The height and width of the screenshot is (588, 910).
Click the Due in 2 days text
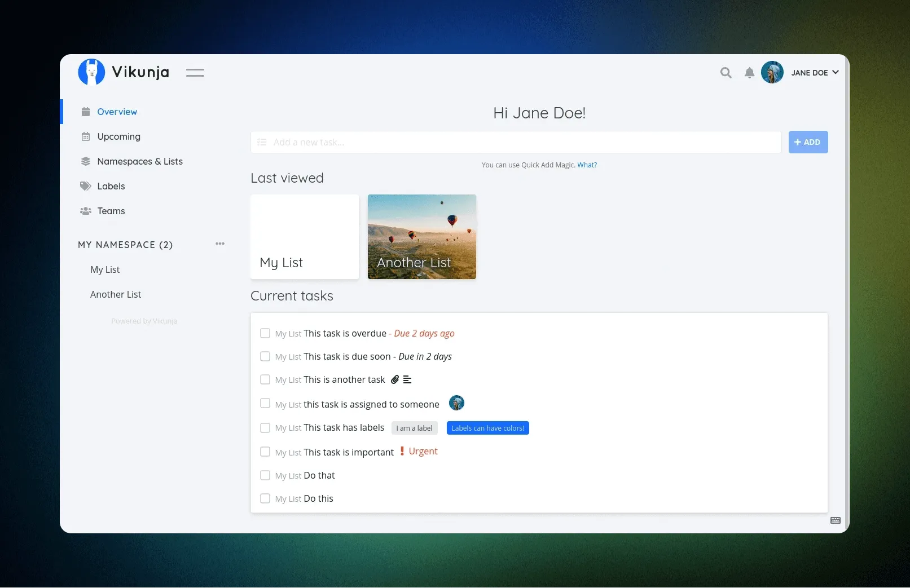pyautogui.click(x=425, y=356)
